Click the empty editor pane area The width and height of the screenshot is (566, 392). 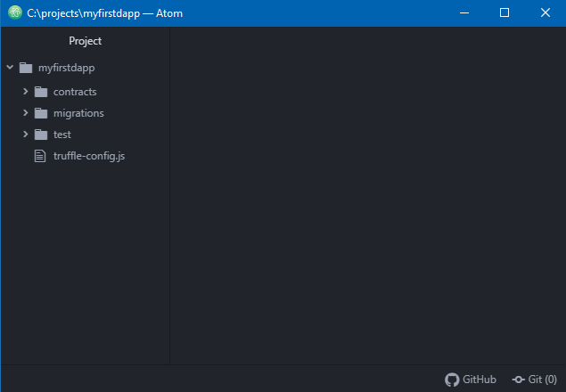[367, 196]
